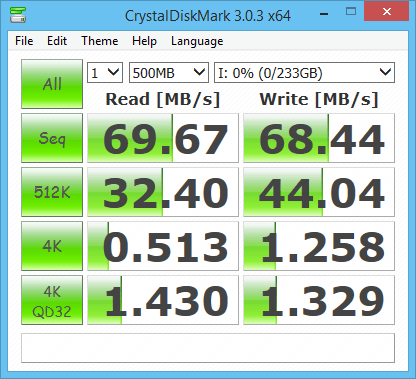Start the 4K random test
Image resolution: width=416 pixels, height=379 pixels.
[x=52, y=246]
